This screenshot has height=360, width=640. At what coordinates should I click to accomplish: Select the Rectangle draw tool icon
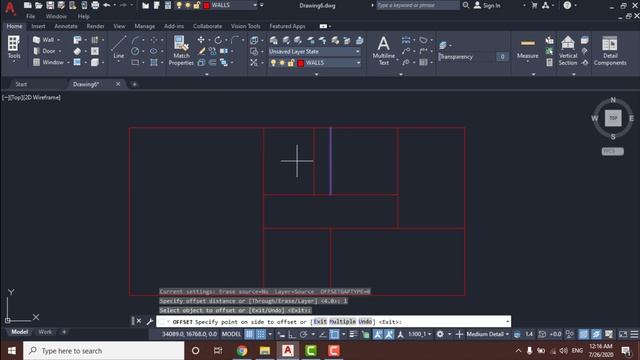pos(135,62)
